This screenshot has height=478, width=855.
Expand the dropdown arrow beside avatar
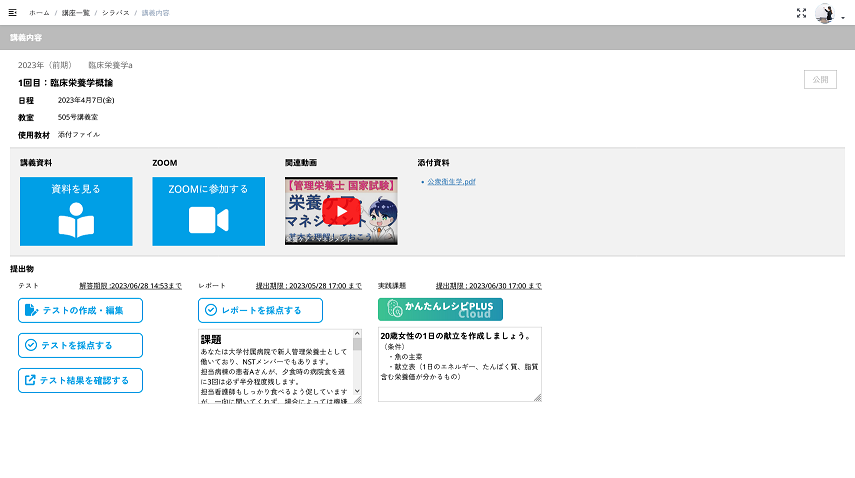842,18
